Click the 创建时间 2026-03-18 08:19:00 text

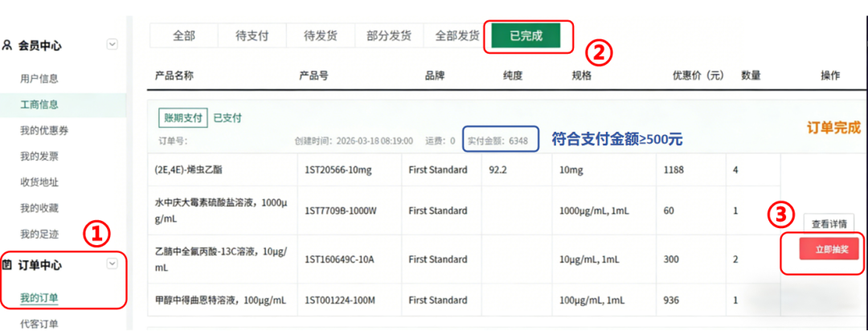coord(354,141)
